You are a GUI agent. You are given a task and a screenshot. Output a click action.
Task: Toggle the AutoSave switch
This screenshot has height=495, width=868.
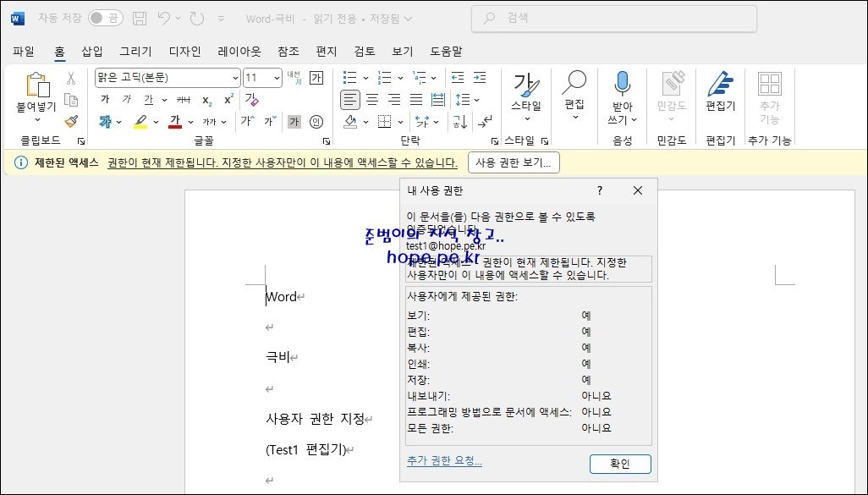tap(105, 19)
